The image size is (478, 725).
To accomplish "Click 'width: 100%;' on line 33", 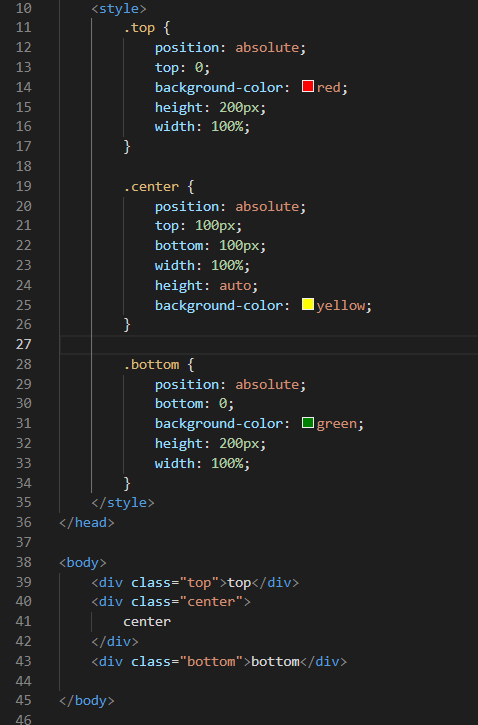I will [x=202, y=464].
